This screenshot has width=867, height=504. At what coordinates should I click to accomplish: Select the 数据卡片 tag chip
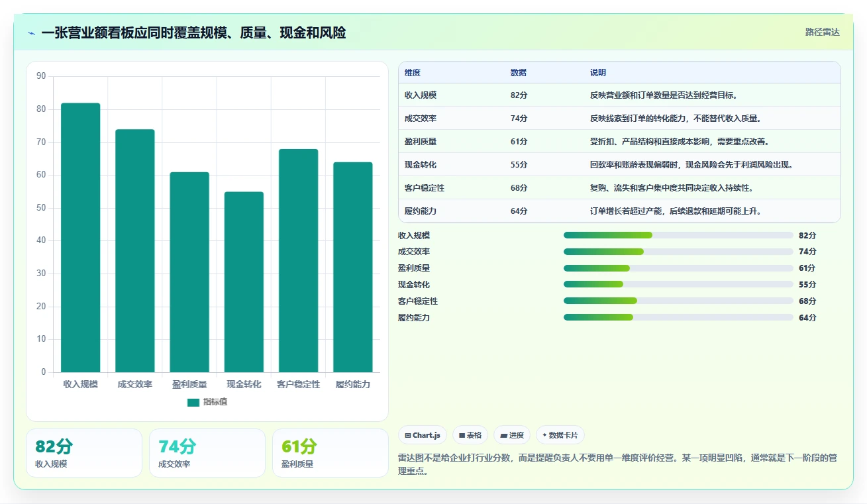[560, 435]
